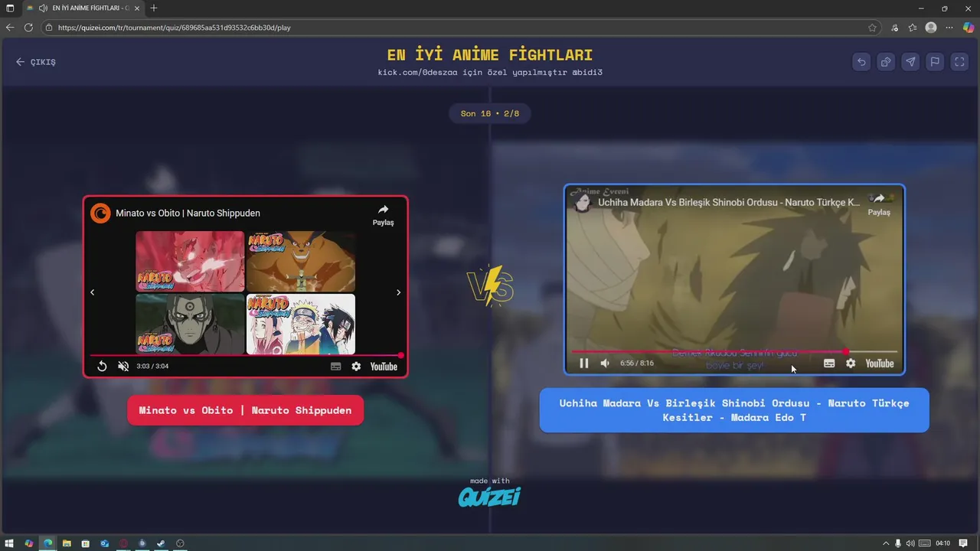The width and height of the screenshot is (980, 551).
Task: Show next suggested videos arrow
Action: [x=398, y=292]
